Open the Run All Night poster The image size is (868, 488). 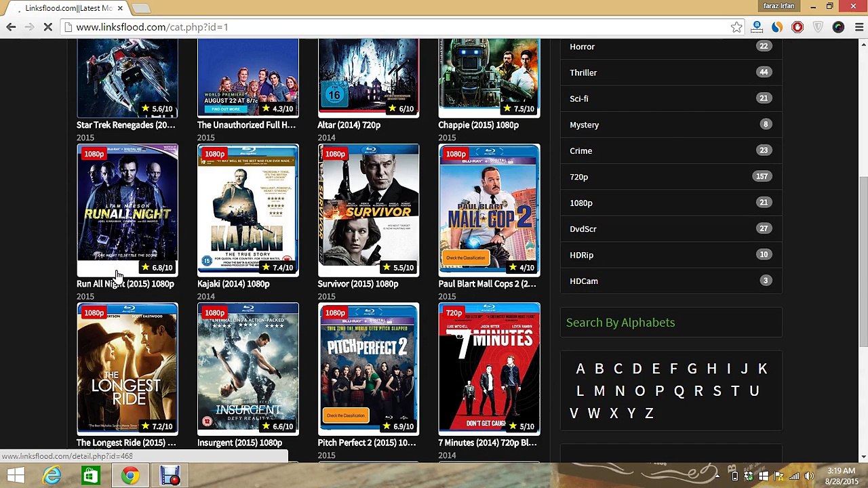point(127,209)
